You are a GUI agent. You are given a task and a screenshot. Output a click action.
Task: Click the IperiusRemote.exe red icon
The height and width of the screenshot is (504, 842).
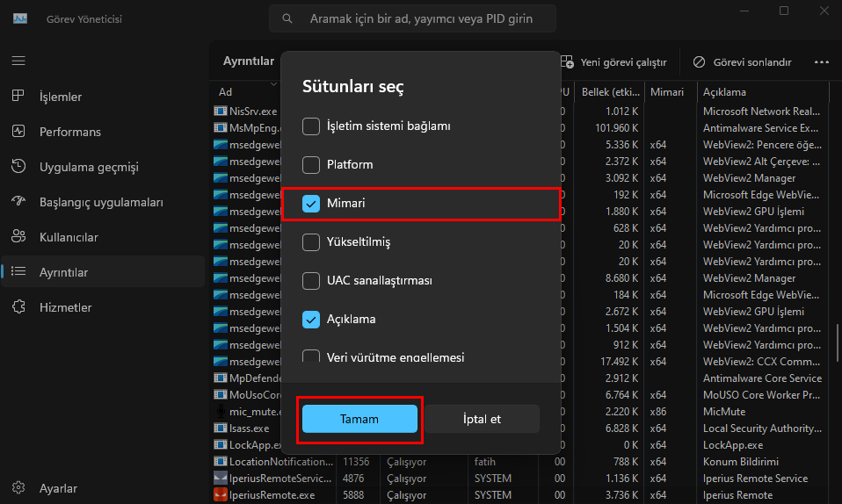[220, 494]
